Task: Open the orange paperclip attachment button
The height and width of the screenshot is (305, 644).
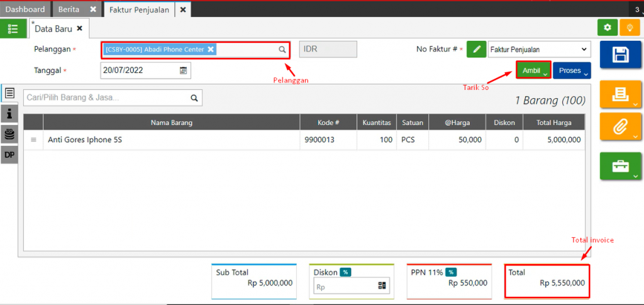Action: (x=620, y=127)
